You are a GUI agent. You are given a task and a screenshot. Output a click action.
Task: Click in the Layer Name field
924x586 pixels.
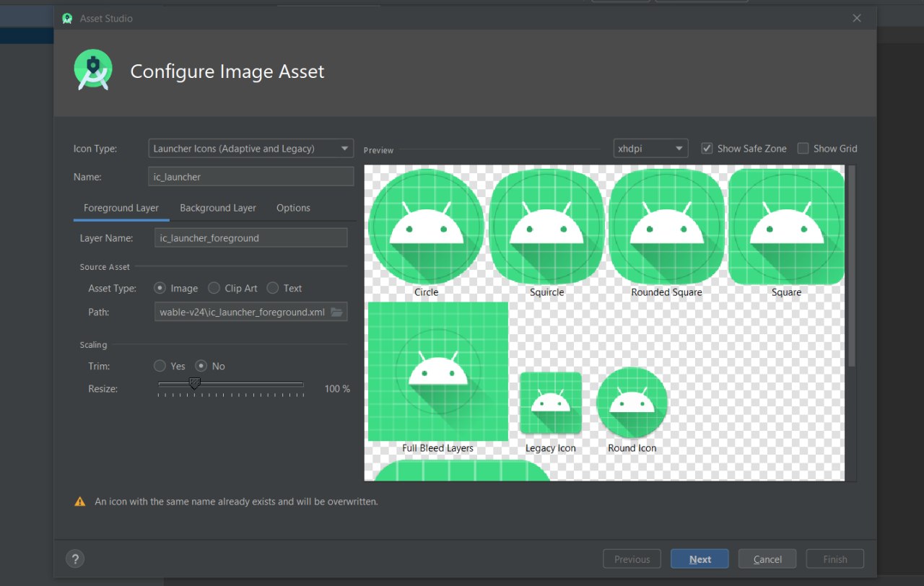click(250, 237)
